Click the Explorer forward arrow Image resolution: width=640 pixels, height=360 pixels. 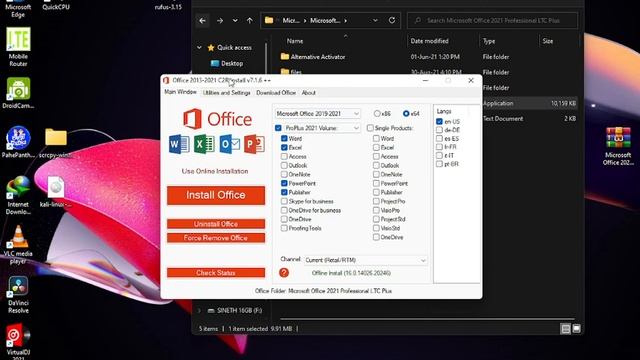[x=220, y=20]
